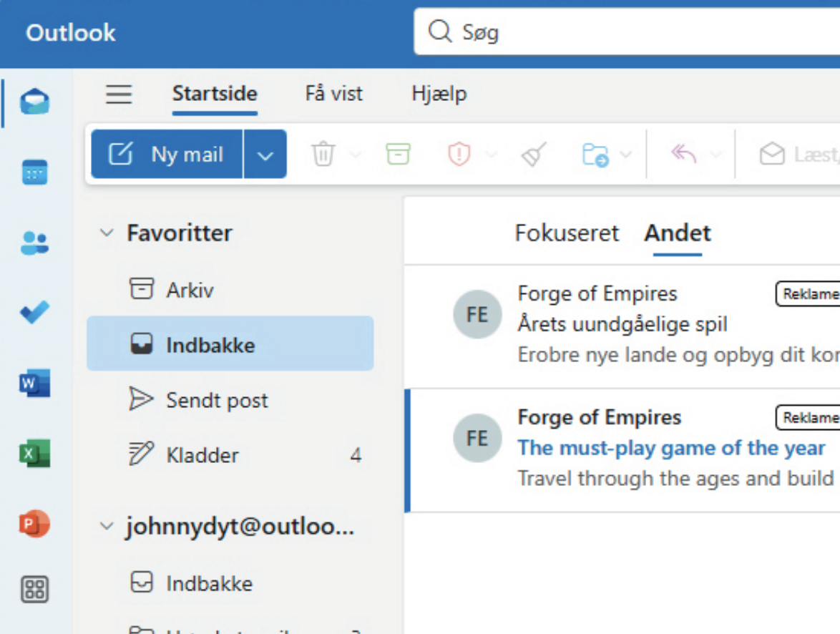Click the Archive toolbar icon

click(398, 154)
